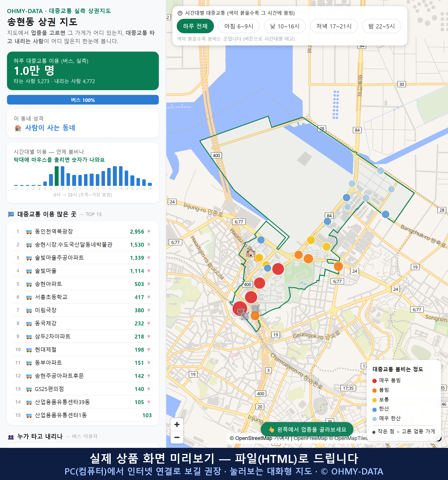Click the 송현동 상권 지도 title

42,22
